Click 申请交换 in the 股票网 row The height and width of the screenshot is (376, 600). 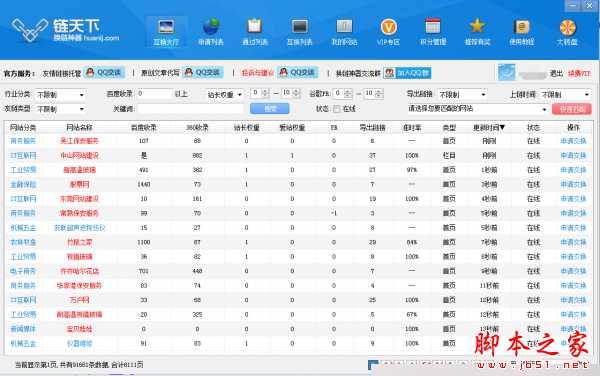tap(573, 184)
